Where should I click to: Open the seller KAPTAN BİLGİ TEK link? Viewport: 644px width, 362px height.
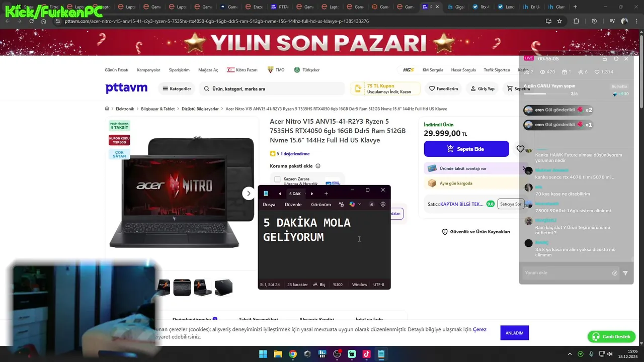[x=461, y=204]
